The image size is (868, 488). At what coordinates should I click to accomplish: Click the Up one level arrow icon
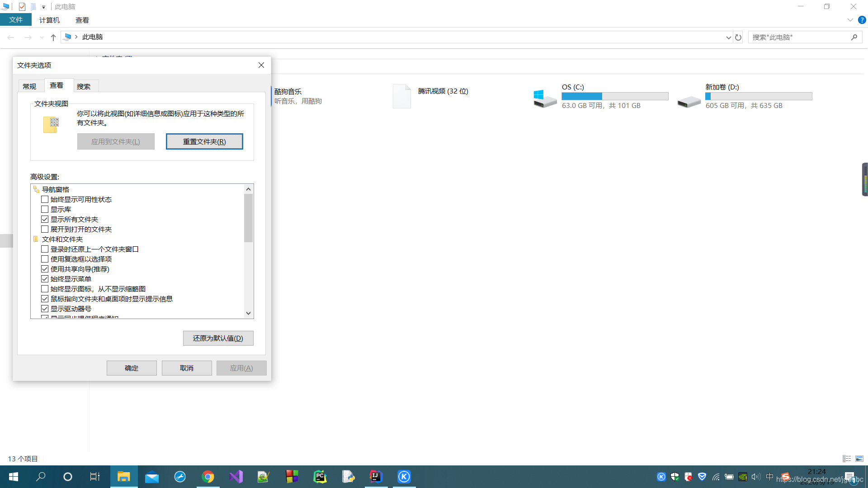[53, 38]
